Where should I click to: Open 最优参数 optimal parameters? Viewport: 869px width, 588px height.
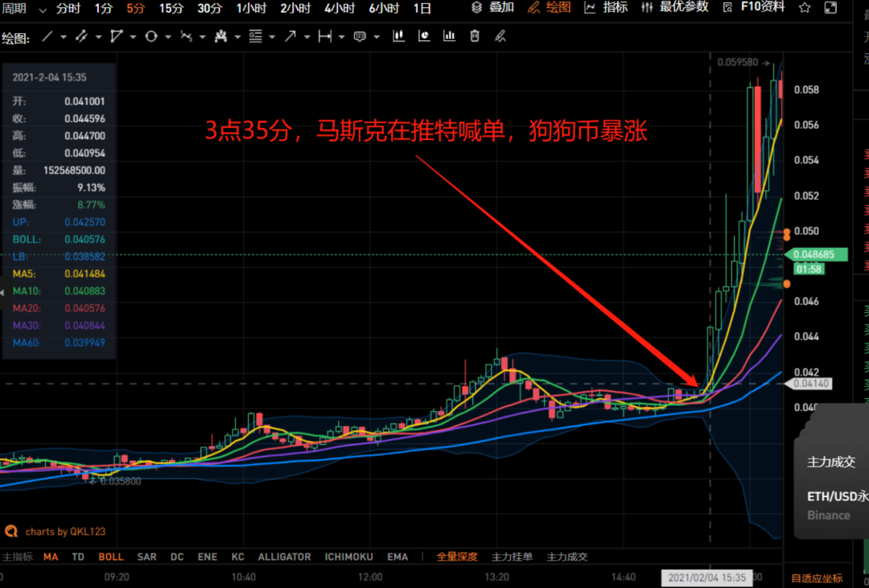click(674, 7)
